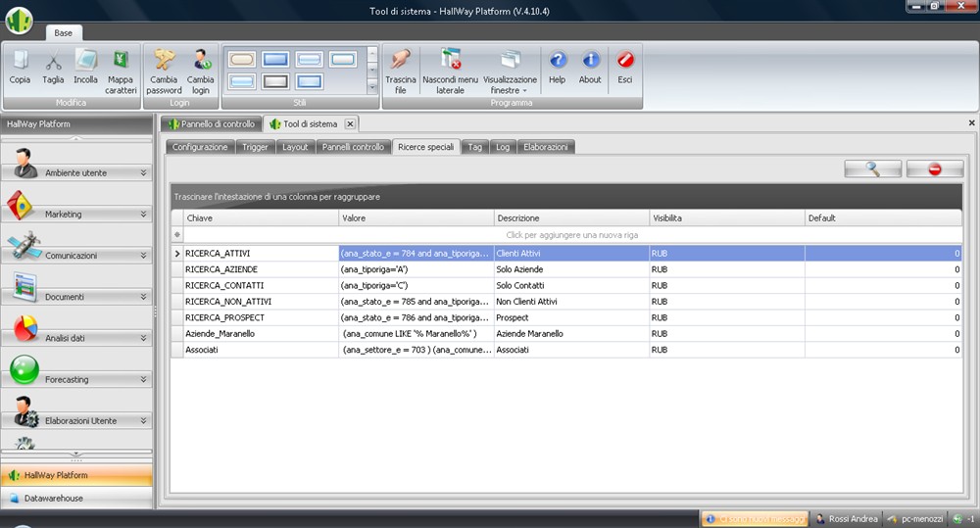Open the Layout tab
The image size is (980, 528).
[x=295, y=147]
